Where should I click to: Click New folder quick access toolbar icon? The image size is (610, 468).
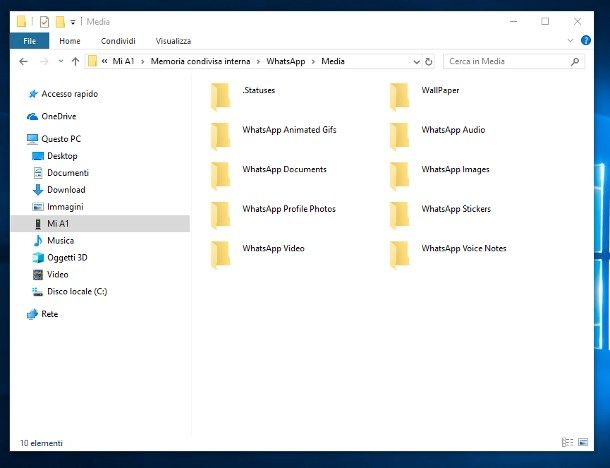pyautogui.click(x=60, y=22)
